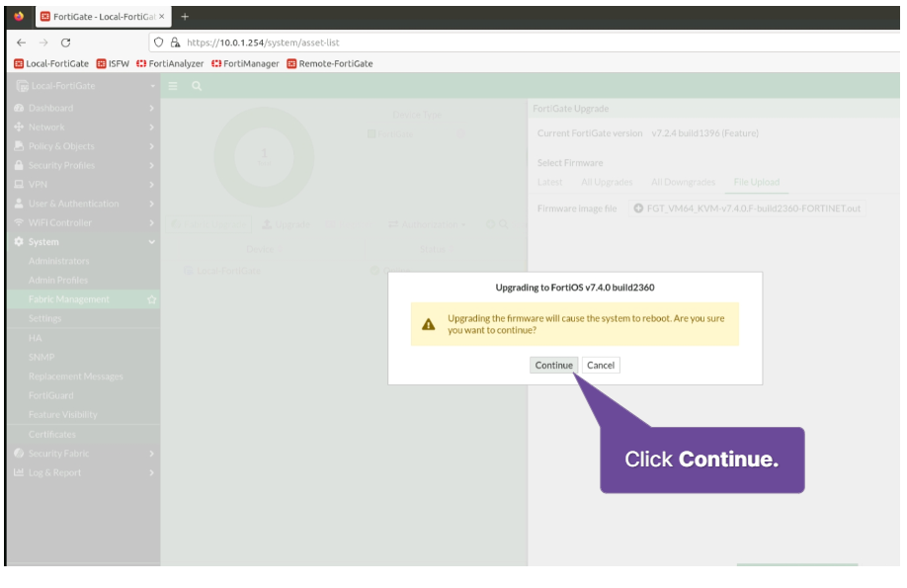The width and height of the screenshot is (907, 588).
Task: Click Cancel in the upgrade dialog
Action: coord(601,366)
